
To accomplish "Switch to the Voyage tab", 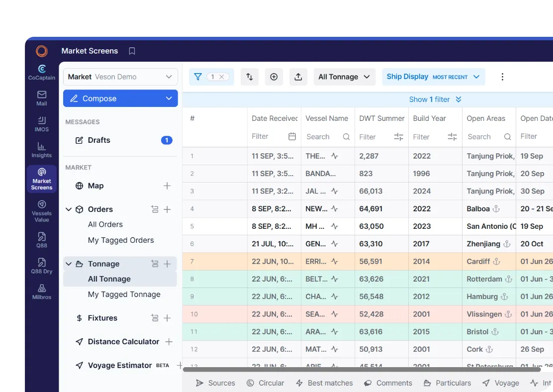I will 501,383.
